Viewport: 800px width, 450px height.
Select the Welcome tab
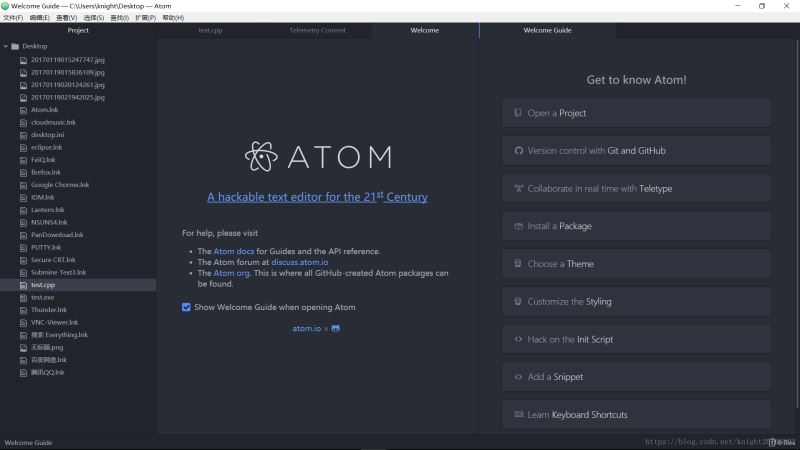click(424, 31)
